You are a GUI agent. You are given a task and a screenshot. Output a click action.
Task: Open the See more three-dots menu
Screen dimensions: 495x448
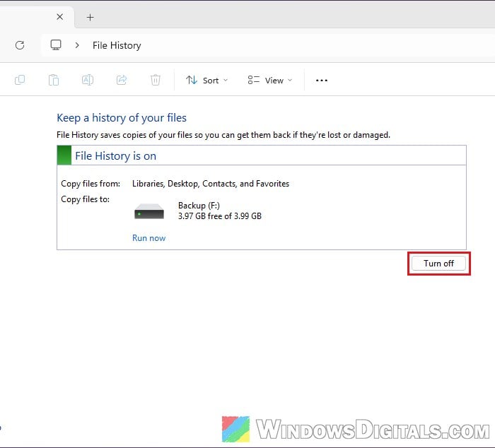pos(322,81)
